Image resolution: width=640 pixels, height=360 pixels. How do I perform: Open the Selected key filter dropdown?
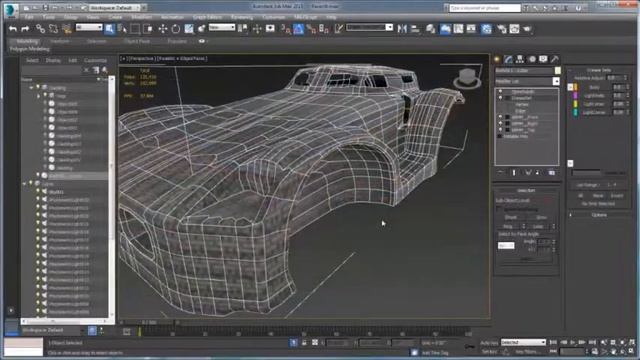[x=523, y=342]
